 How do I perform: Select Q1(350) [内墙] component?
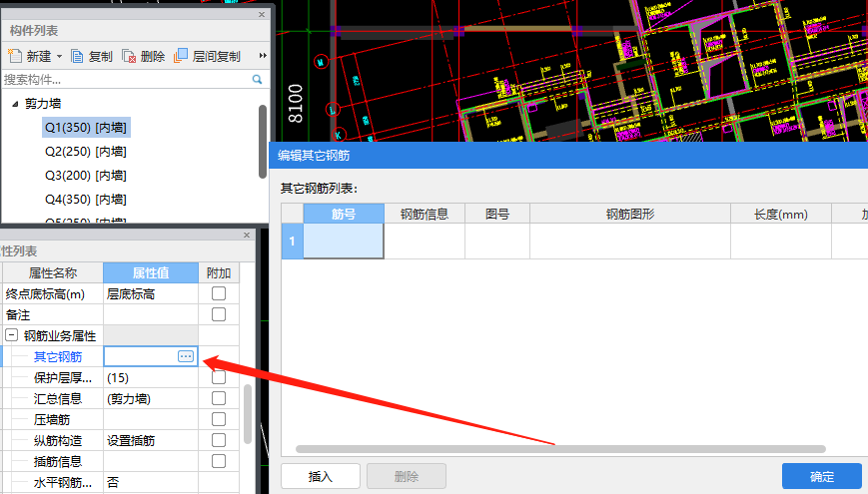pyautogui.click(x=86, y=128)
